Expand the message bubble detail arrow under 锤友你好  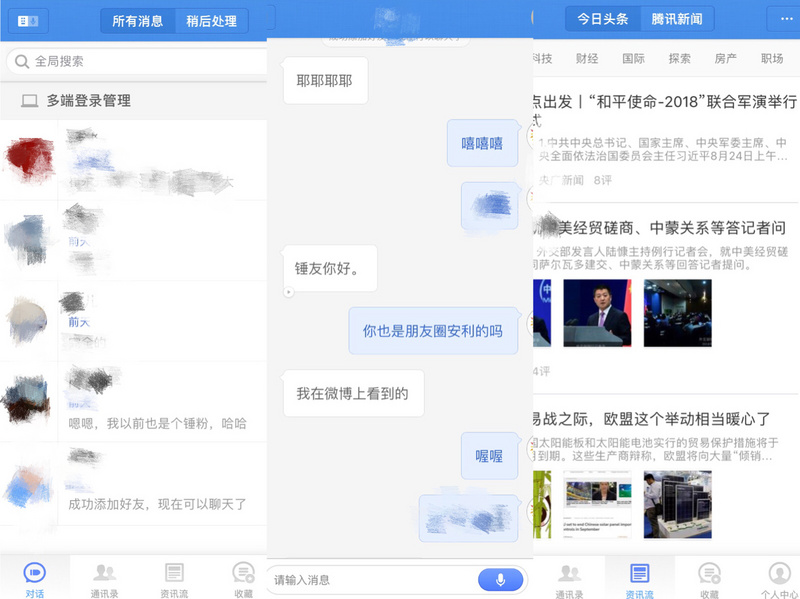[x=290, y=293]
